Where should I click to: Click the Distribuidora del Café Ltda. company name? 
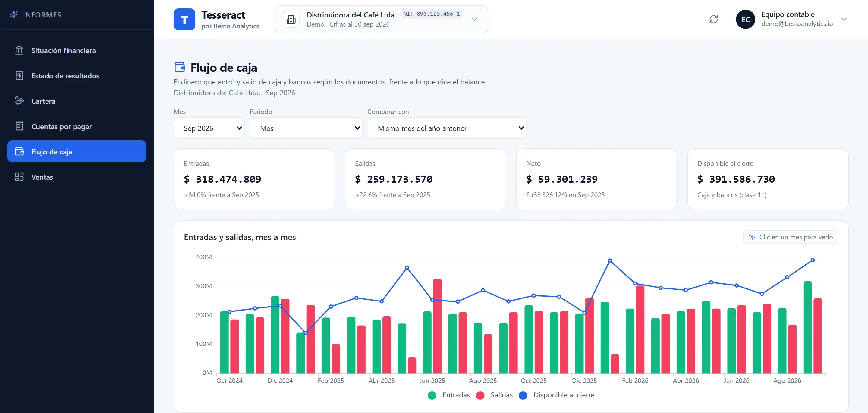351,15
